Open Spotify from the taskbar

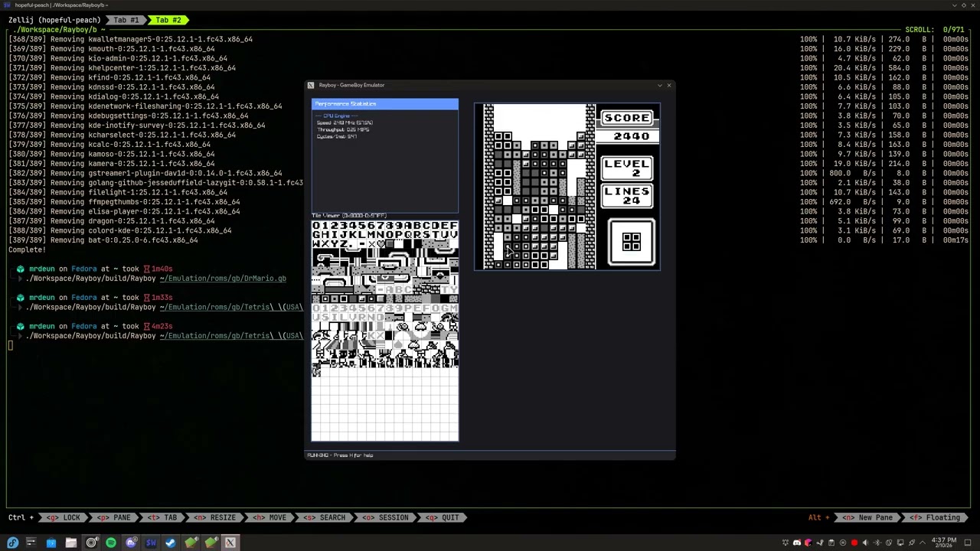click(x=111, y=543)
